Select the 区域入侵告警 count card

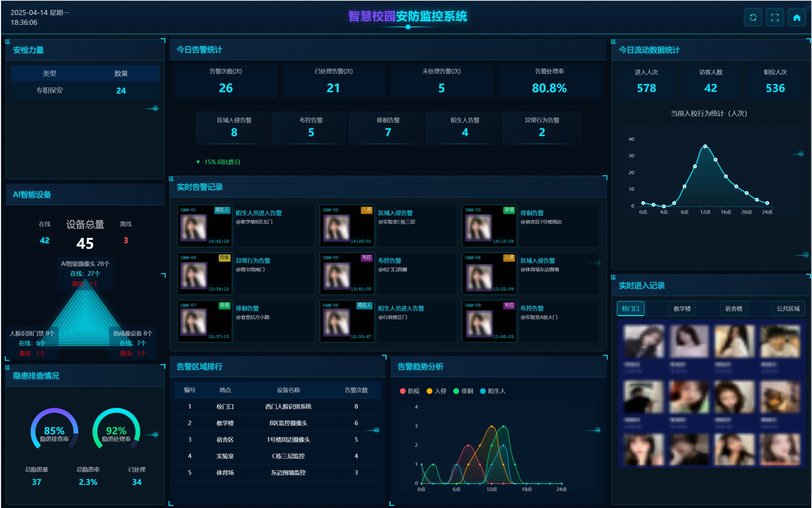point(234,127)
